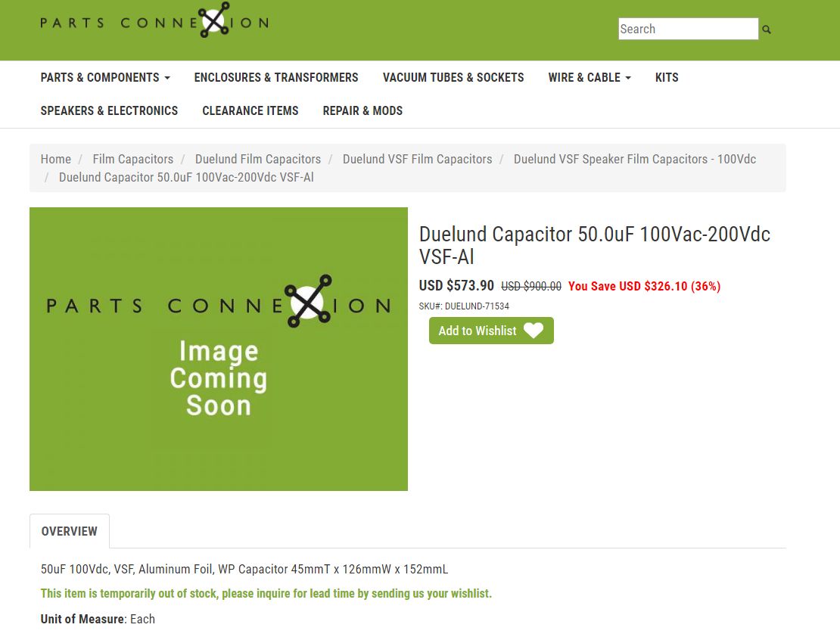The width and height of the screenshot is (840, 640).
Task: Open Speakers & Electronics menu
Action: [x=109, y=111]
